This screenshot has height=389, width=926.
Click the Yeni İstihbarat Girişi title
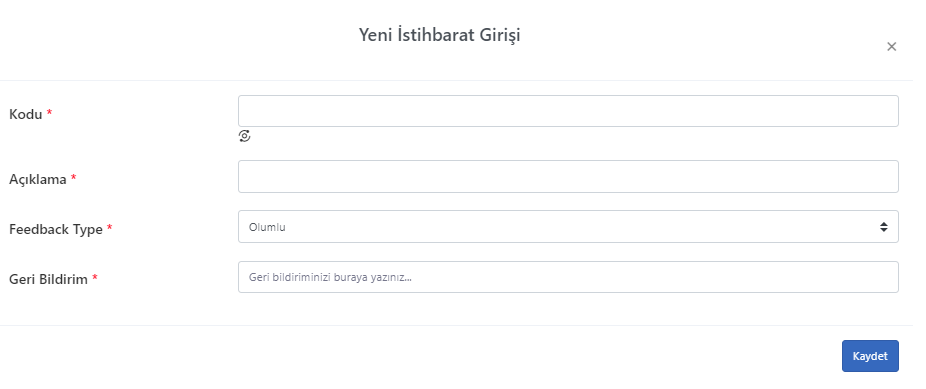pos(439,35)
